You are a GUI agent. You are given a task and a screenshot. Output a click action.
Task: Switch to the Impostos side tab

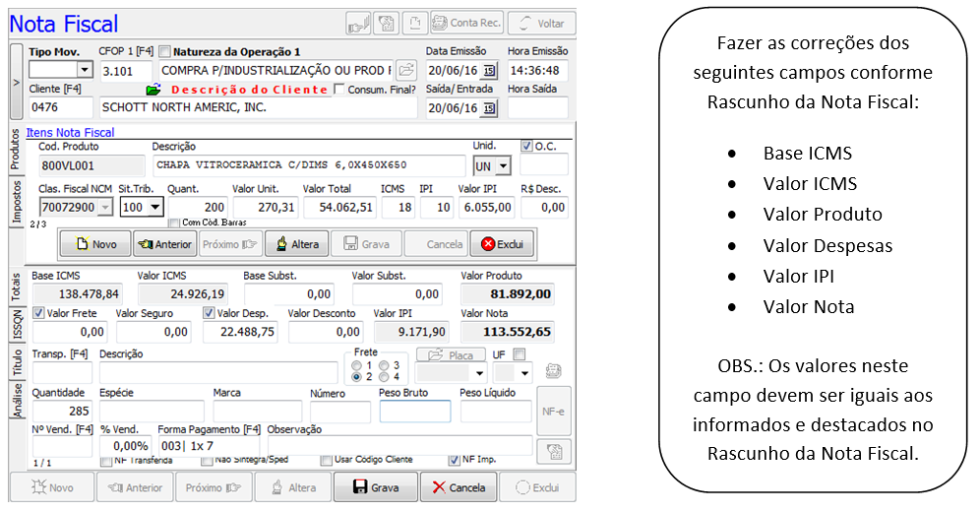(16, 202)
